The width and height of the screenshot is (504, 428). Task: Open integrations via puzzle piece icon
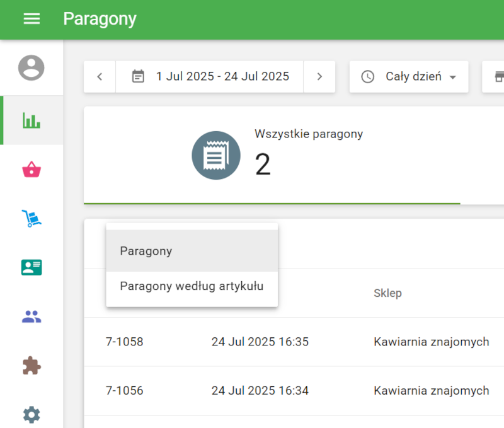coord(31,366)
